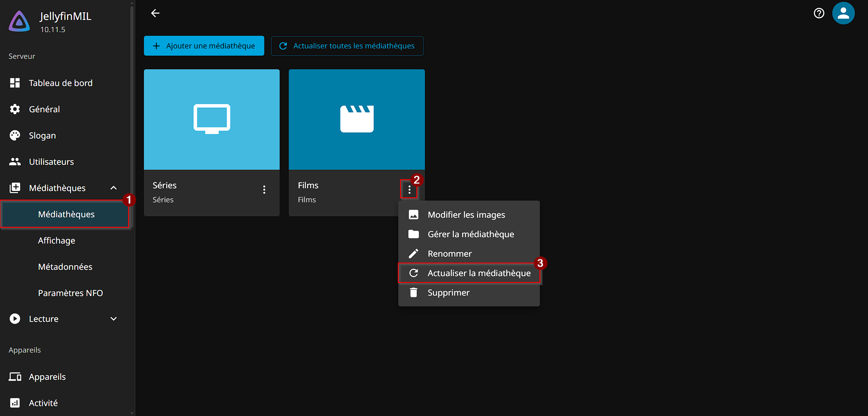Open the Séries library thumbnail
Image resolution: width=868 pixels, height=416 pixels.
point(212,120)
